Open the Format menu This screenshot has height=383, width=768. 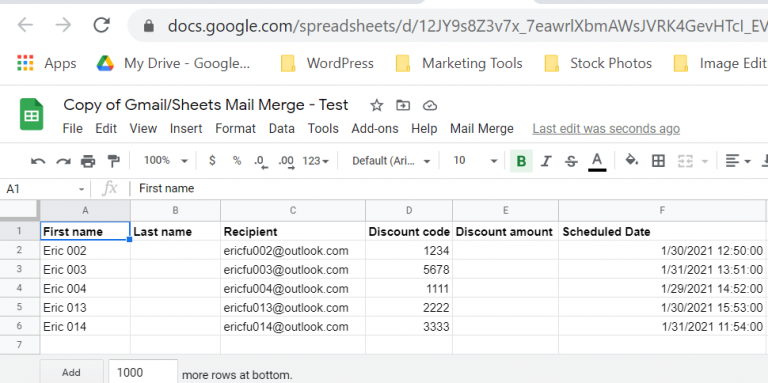tap(236, 129)
